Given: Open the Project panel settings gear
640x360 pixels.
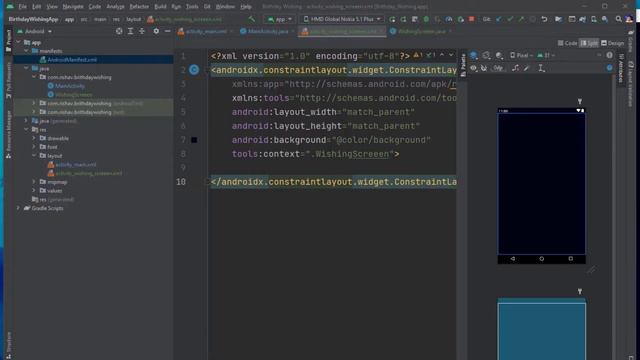Looking at the screenshot, I should (x=156, y=31).
